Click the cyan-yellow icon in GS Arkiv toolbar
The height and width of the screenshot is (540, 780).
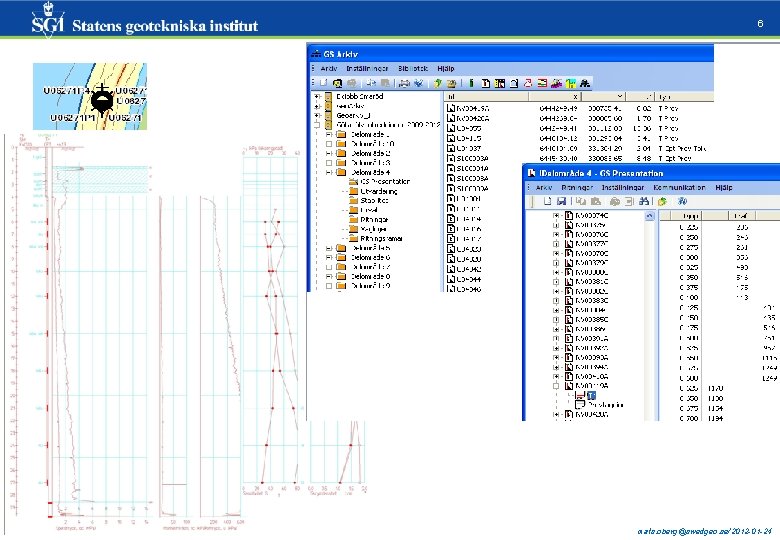571,83
